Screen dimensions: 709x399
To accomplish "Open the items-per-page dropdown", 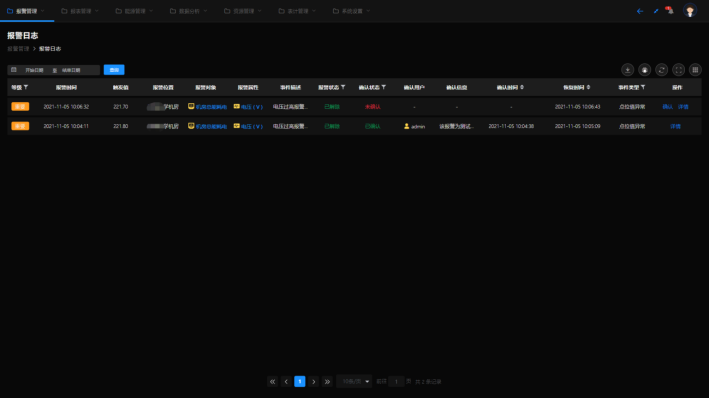I will click(354, 381).
